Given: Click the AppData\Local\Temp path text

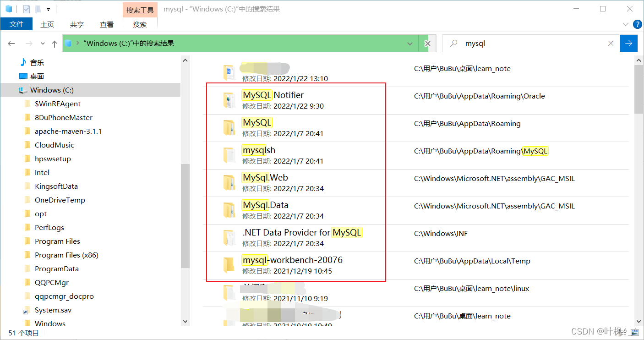Looking at the screenshot, I should point(472,261).
